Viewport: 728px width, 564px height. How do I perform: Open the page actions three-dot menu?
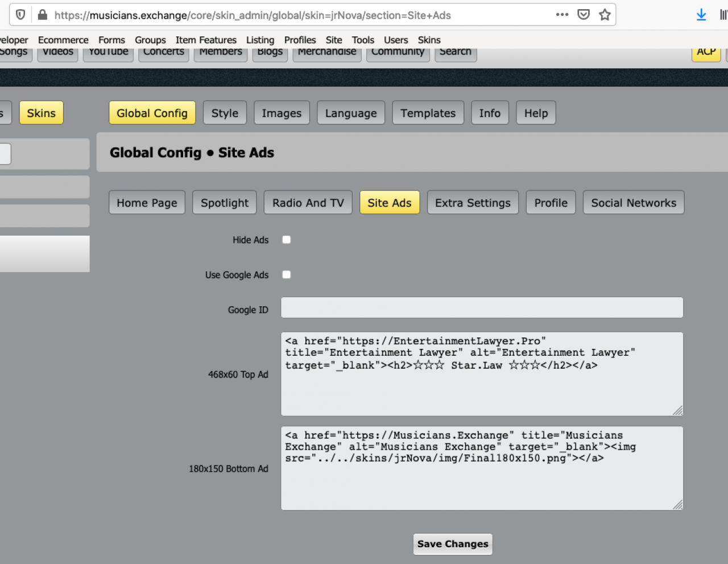click(x=562, y=15)
